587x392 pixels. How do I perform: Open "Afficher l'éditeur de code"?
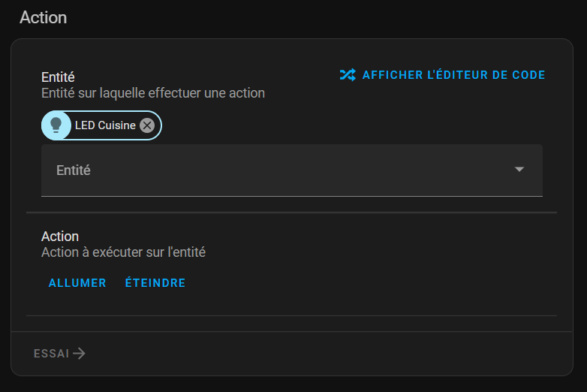click(x=453, y=75)
